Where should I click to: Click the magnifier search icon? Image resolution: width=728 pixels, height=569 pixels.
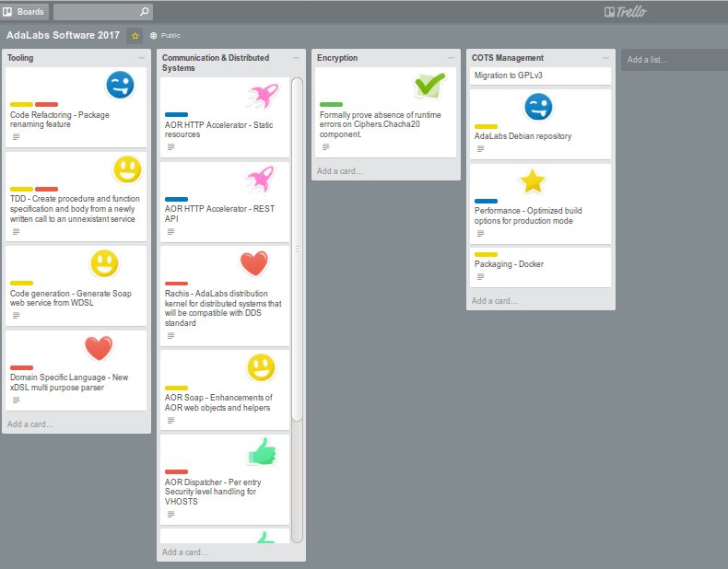pos(145,11)
